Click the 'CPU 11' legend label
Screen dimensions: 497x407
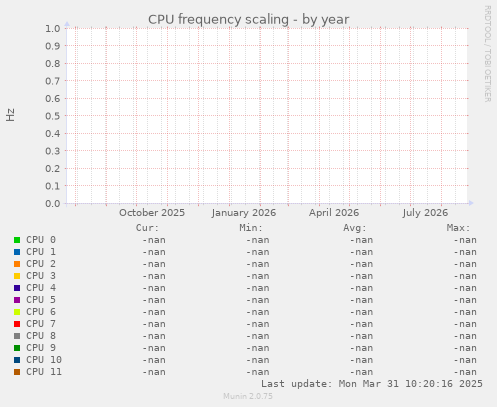pyautogui.click(x=44, y=372)
